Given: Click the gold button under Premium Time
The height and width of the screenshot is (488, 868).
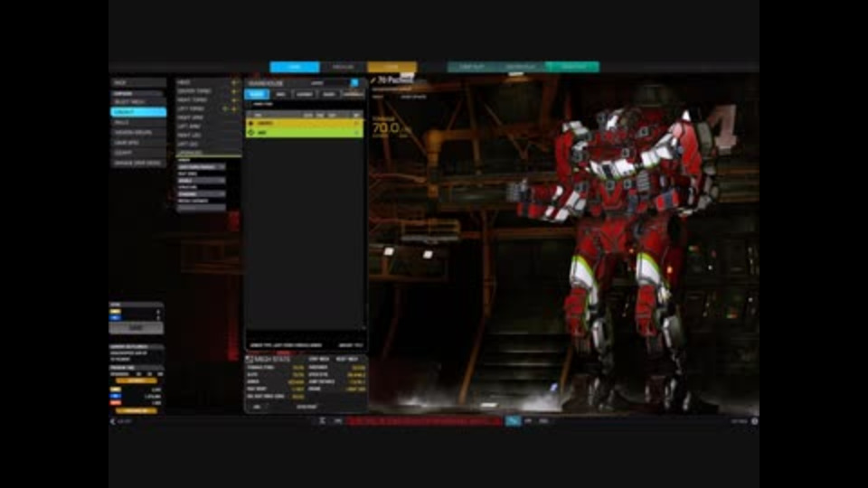Looking at the screenshot, I should pyautogui.click(x=137, y=381).
